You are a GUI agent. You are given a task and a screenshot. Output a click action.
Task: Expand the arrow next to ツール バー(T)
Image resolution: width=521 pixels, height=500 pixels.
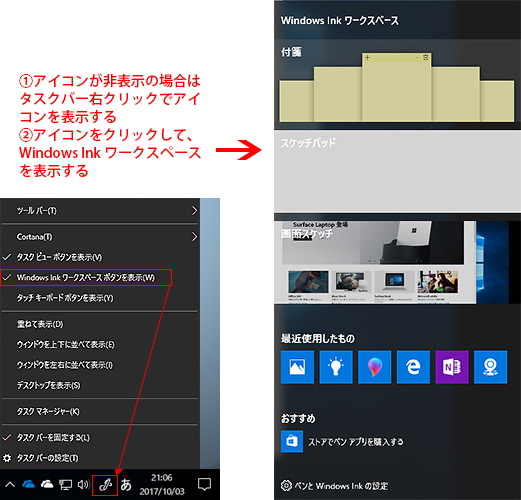coord(194,211)
